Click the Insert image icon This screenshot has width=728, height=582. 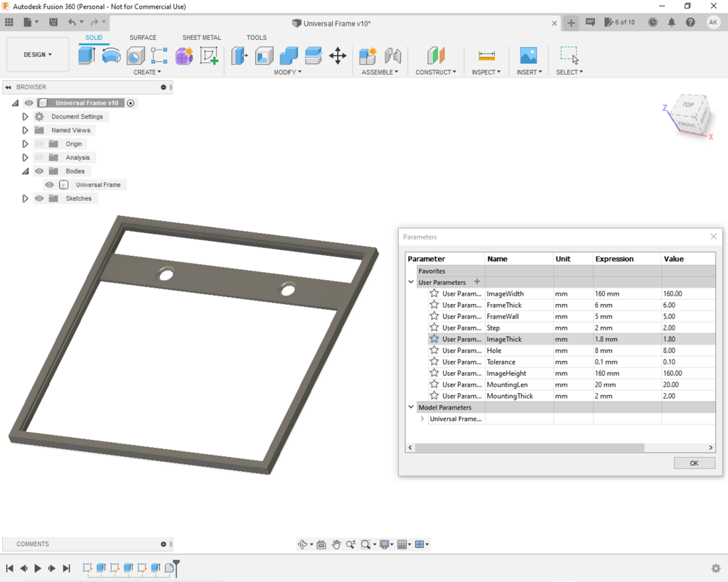pyautogui.click(x=528, y=55)
